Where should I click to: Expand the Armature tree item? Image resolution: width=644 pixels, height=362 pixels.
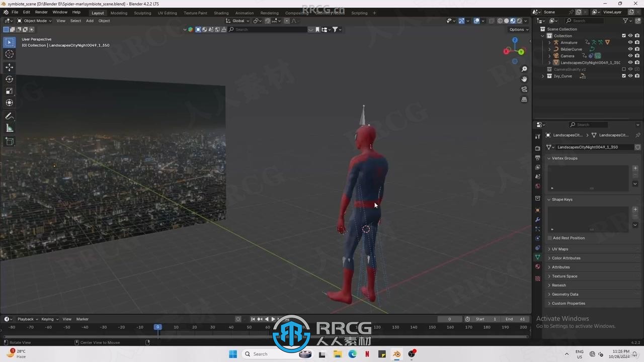tap(549, 42)
